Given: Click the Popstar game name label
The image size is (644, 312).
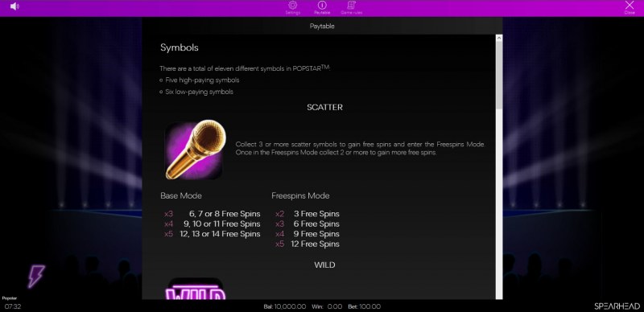Looking at the screenshot, I should pos(9,298).
